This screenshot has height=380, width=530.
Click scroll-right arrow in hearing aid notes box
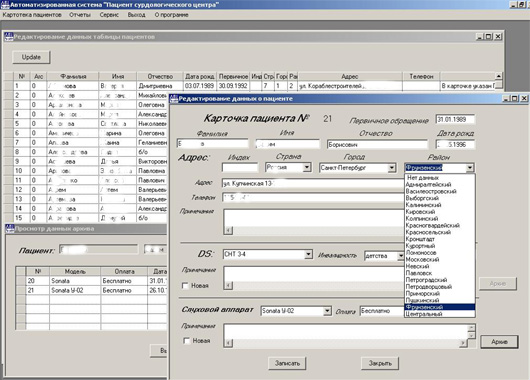coord(463,343)
